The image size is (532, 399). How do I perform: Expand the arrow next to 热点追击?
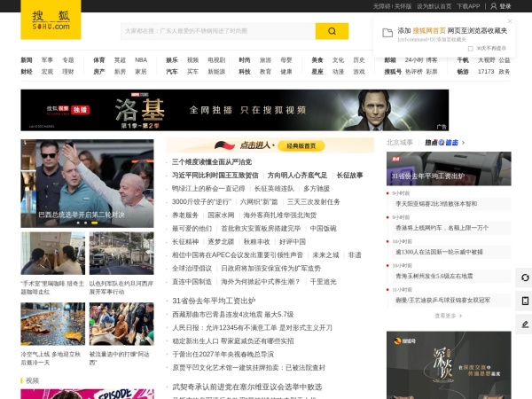click(x=463, y=143)
